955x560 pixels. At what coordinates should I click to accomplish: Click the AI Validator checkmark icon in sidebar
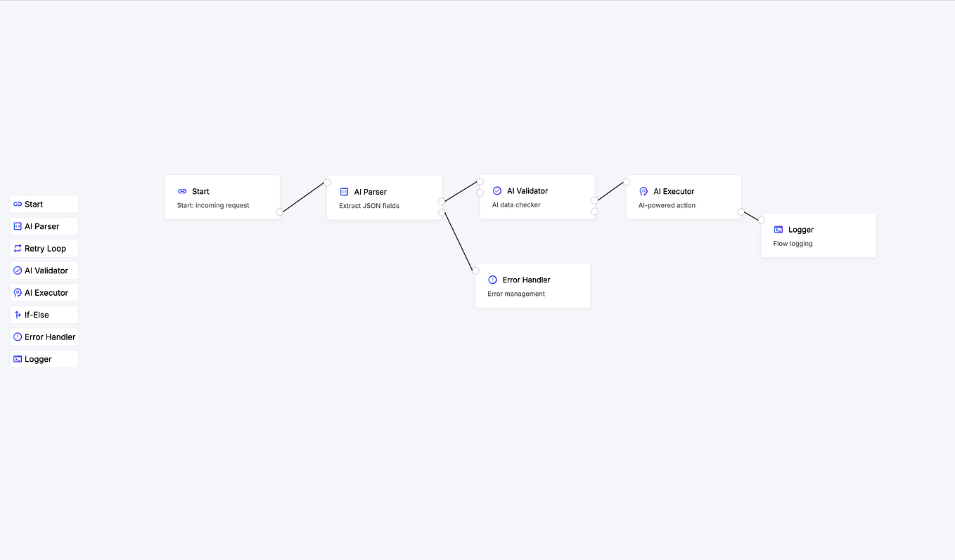click(x=16, y=271)
